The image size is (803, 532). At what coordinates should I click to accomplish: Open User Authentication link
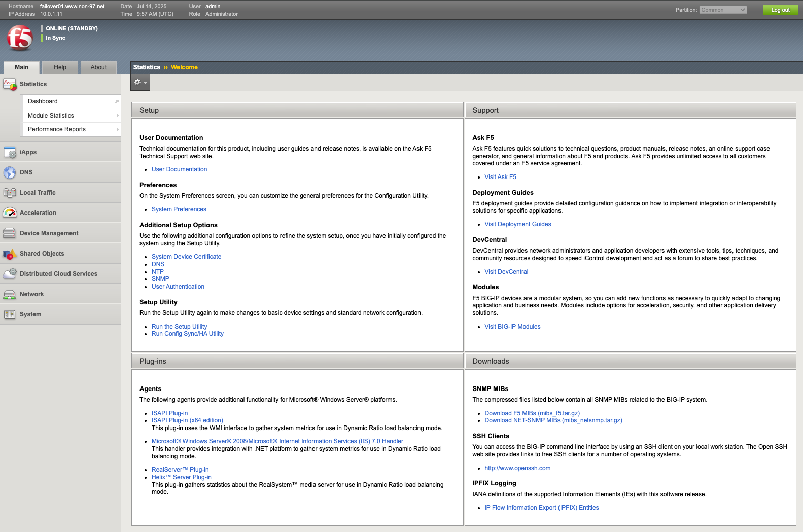coord(178,287)
